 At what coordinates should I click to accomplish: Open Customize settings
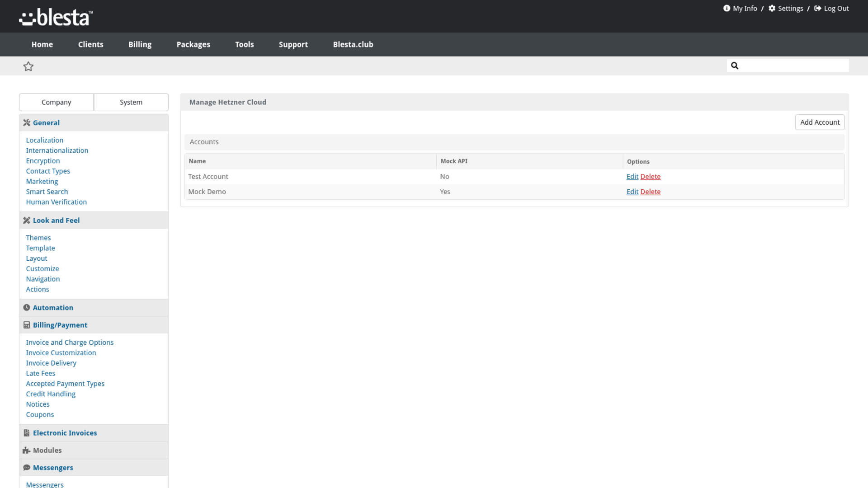coord(42,268)
